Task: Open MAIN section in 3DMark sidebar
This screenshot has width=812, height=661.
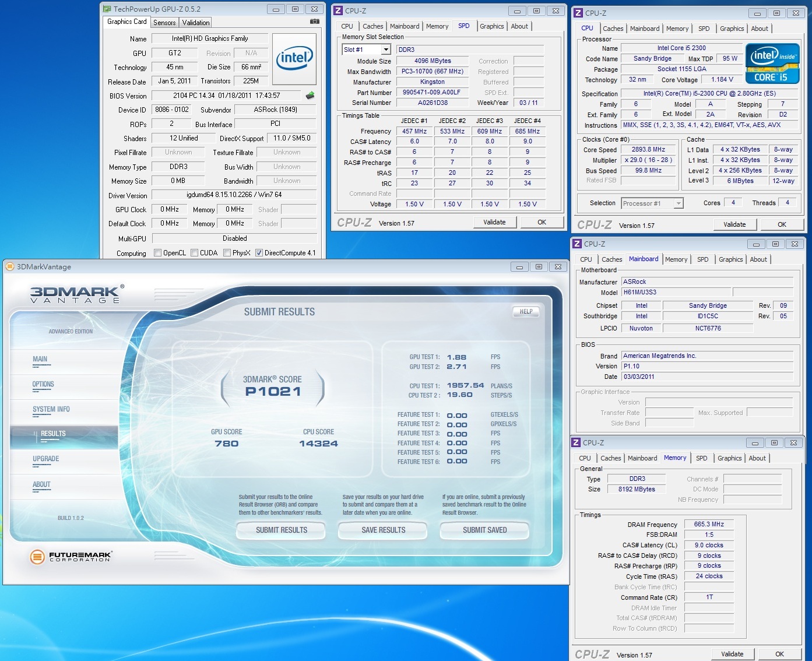Action: tap(40, 359)
